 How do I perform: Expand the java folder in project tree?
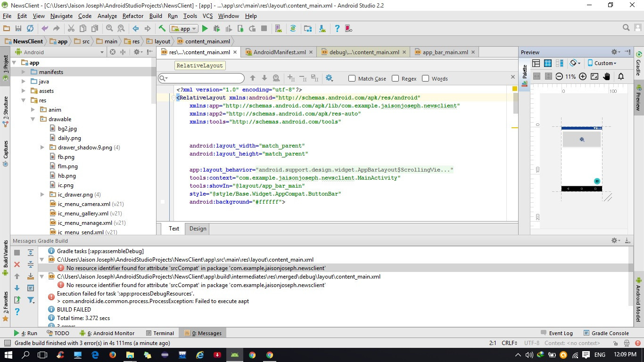[x=23, y=81]
